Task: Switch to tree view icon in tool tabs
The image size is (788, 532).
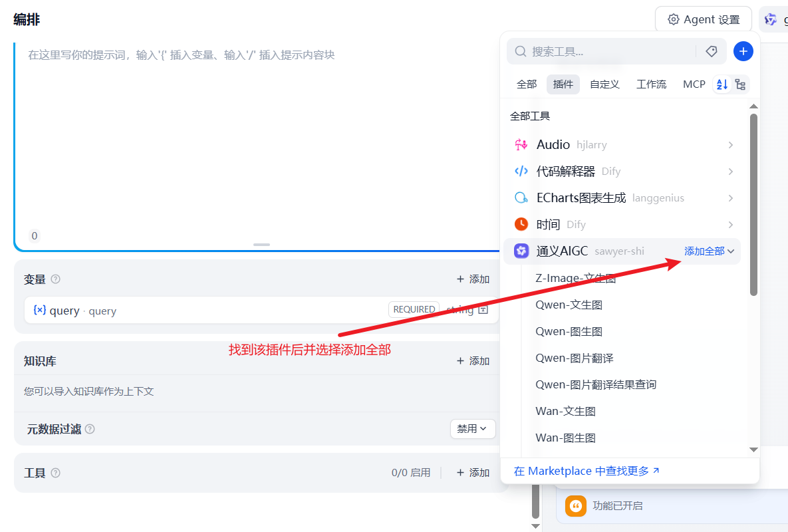Action: (x=739, y=84)
